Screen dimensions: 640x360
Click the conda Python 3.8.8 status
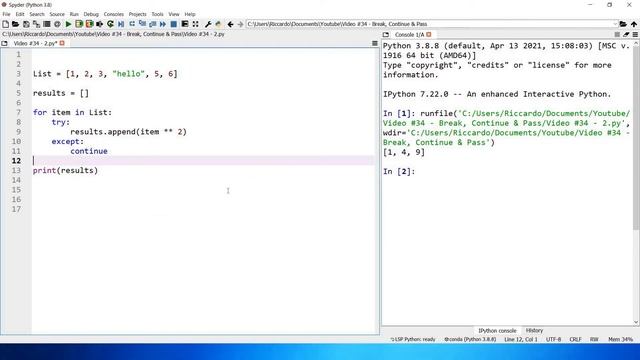coord(470,340)
